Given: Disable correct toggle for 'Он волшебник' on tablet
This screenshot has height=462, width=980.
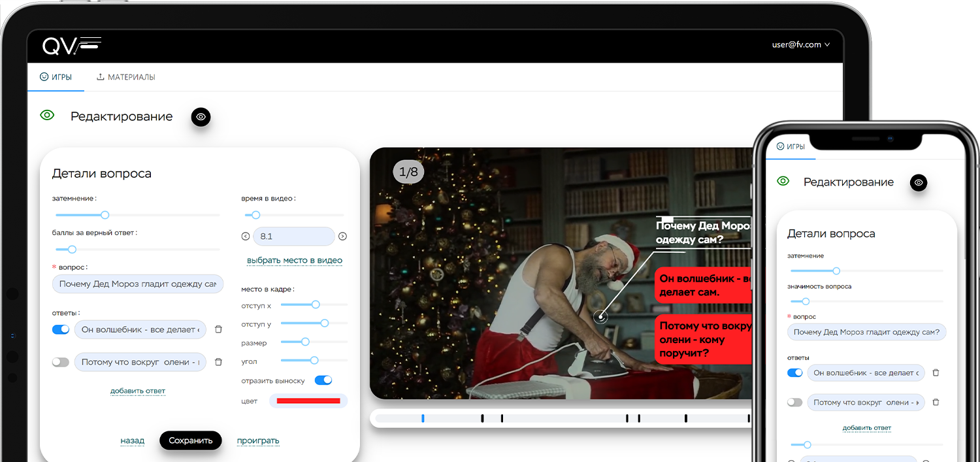Looking at the screenshot, I should coord(61,329).
